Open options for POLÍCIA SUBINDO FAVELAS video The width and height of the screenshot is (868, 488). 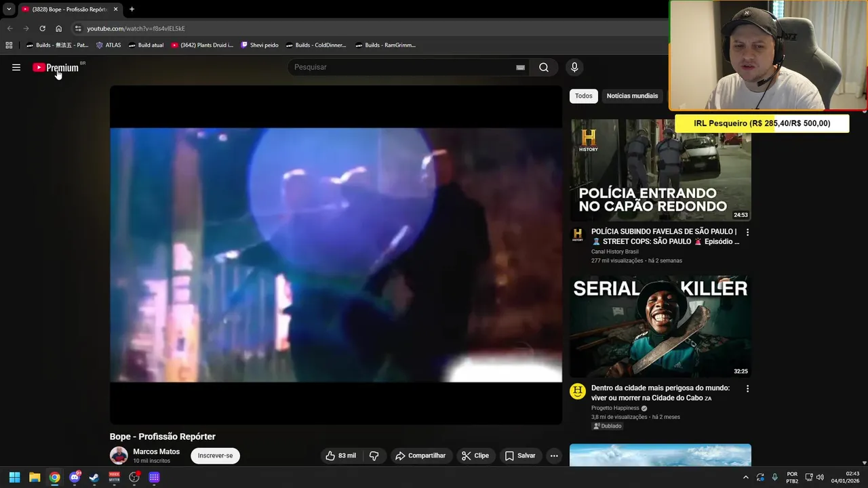click(747, 232)
